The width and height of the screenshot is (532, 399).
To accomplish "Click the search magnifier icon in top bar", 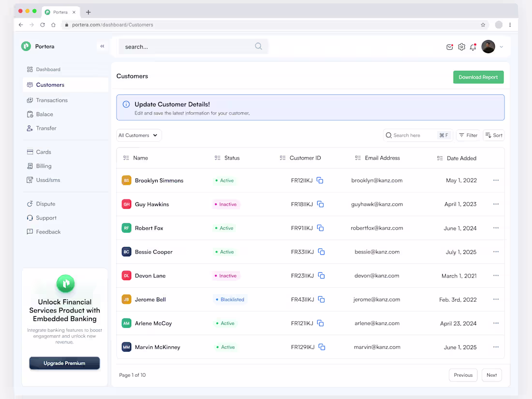I will pyautogui.click(x=259, y=46).
